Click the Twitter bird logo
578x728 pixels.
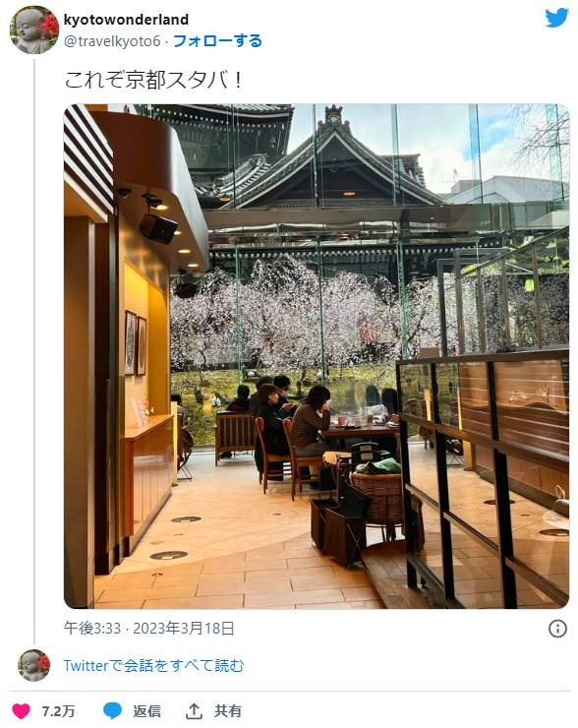tap(556, 17)
